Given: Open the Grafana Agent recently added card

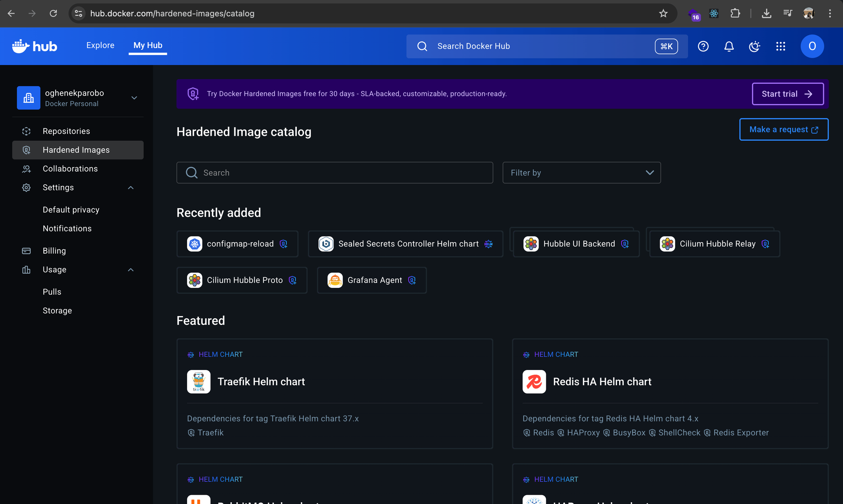Looking at the screenshot, I should click(x=372, y=280).
